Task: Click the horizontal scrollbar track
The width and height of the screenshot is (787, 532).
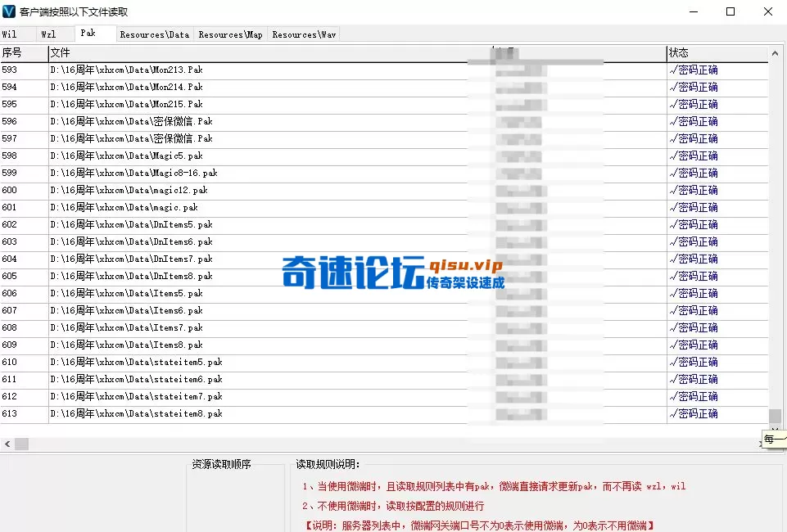Action: click(385, 443)
